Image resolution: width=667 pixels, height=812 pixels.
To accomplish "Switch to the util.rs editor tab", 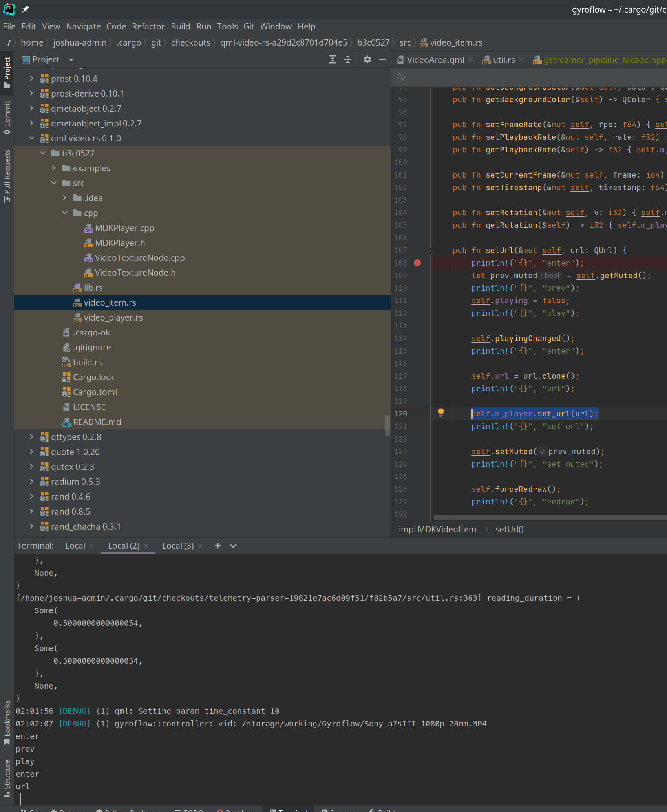I will pyautogui.click(x=504, y=60).
